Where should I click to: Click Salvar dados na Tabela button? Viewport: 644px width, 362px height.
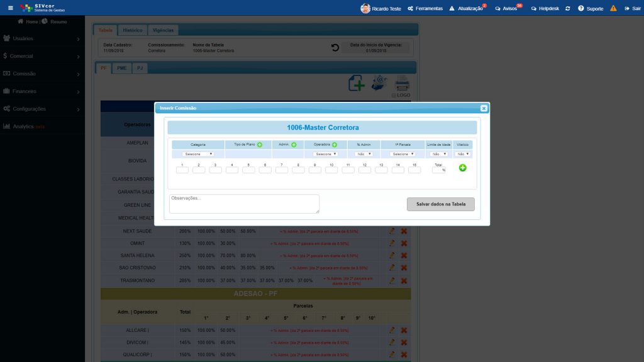[x=441, y=204]
